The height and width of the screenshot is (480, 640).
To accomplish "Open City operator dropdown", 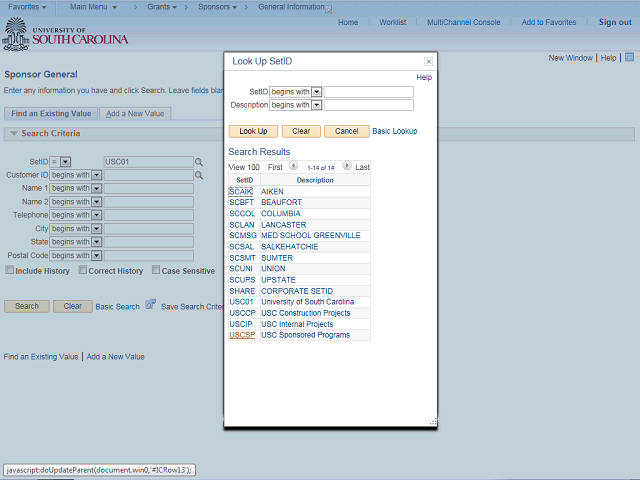I will click(96, 229).
